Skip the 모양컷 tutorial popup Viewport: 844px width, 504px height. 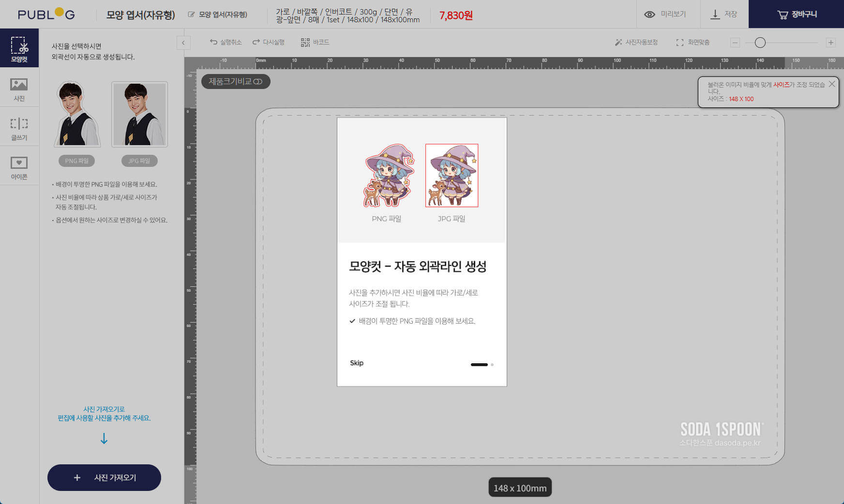357,363
